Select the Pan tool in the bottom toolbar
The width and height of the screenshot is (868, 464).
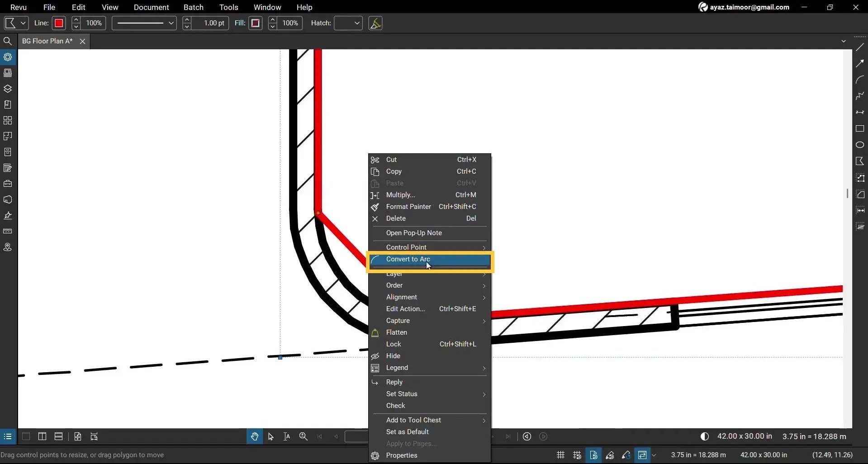[255, 436]
